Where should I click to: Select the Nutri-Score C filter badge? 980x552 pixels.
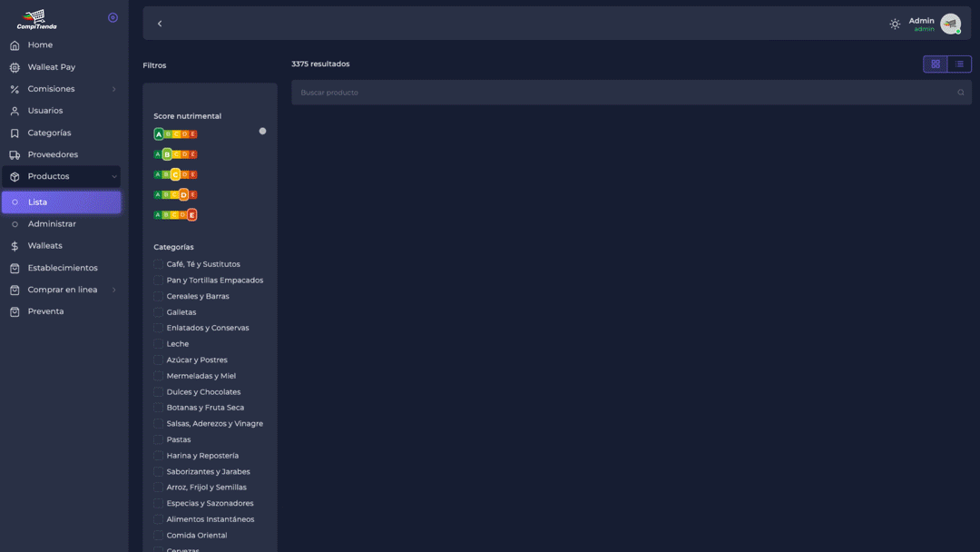[x=173, y=173]
